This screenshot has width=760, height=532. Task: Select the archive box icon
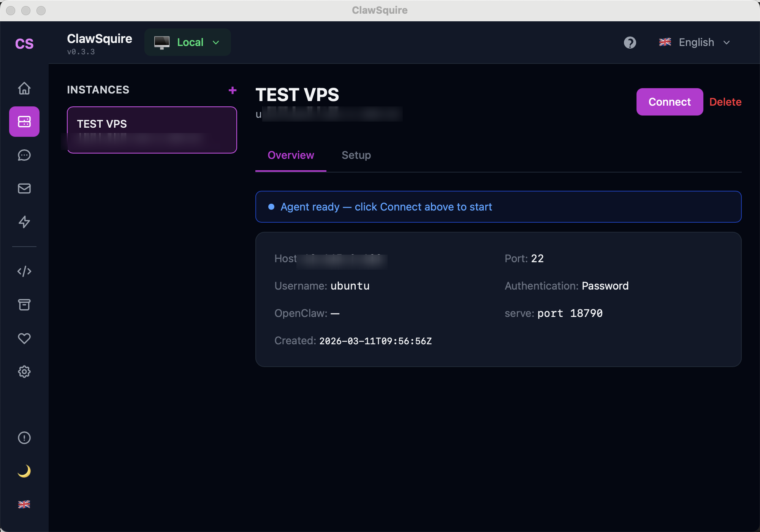[24, 304]
